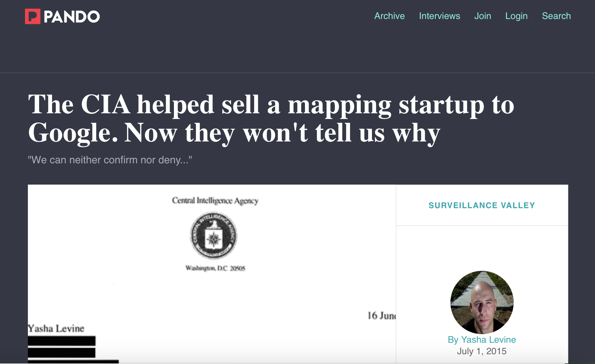
Task: Click the Yasha Levine addressee name in the letter
Action: click(x=56, y=328)
